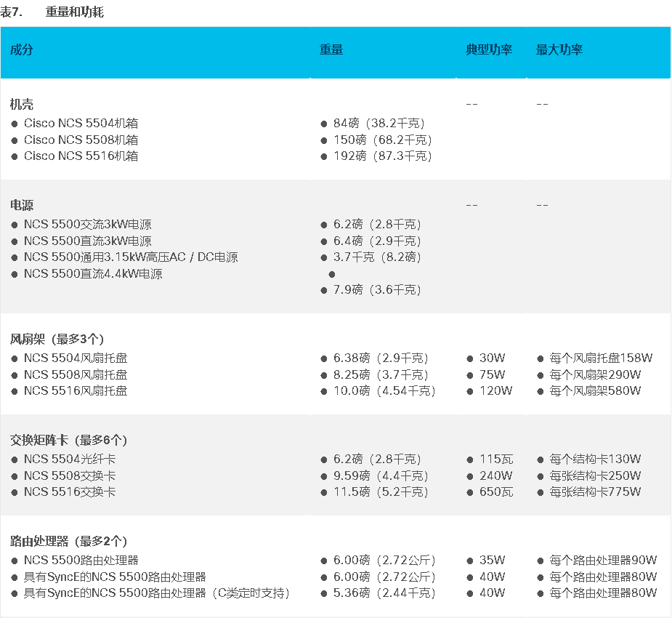Viewport: 672px width, 618px height.
Task: Click the weight 6.38磅（2.9千克）
Action: [x=381, y=358]
